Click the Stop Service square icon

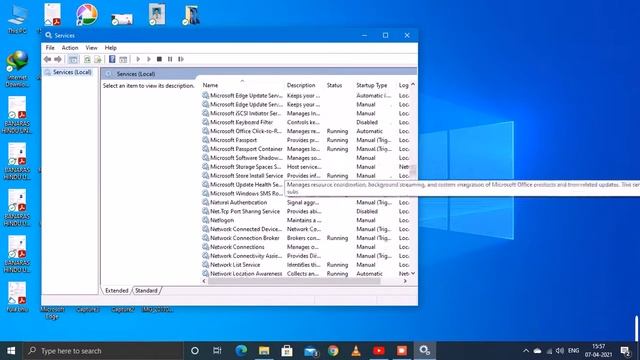pyautogui.click(x=159, y=59)
